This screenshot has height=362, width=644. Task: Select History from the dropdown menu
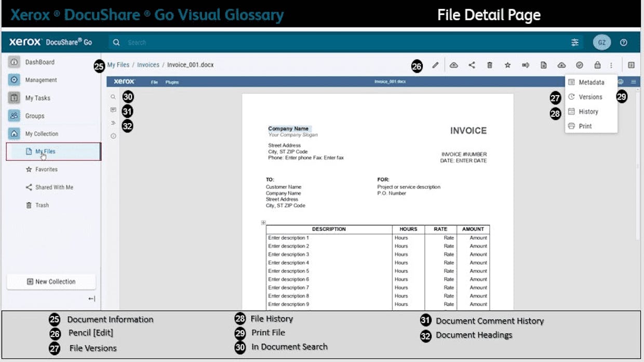tap(592, 111)
